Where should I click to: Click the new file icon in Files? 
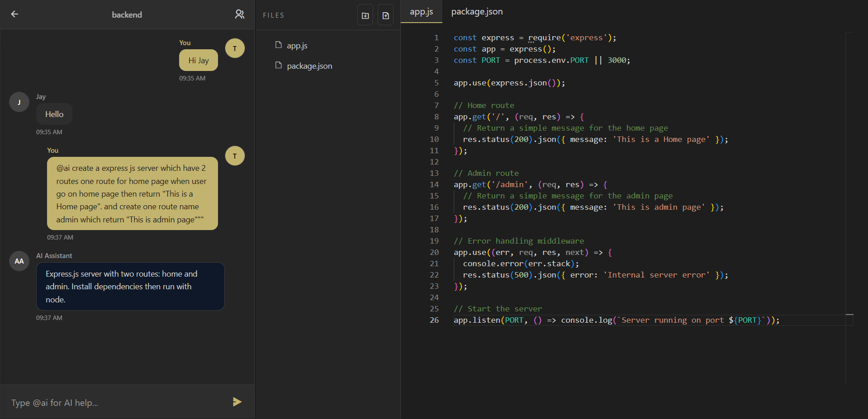coord(386,15)
